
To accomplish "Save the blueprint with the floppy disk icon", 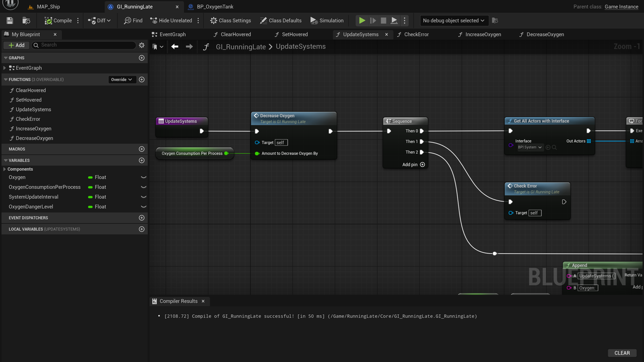I will (x=10, y=20).
